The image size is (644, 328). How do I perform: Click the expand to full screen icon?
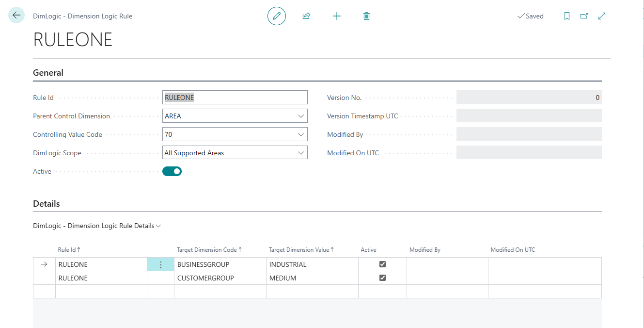pyautogui.click(x=602, y=16)
